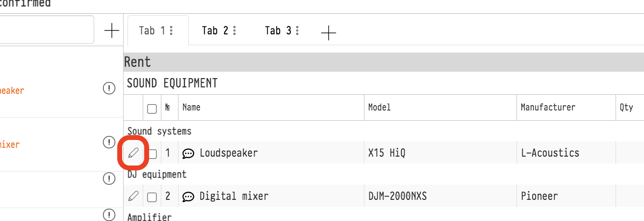Viewport: 644px width, 221px height.
Task: Open the comment bubble on Digital mixer
Action: (188, 197)
